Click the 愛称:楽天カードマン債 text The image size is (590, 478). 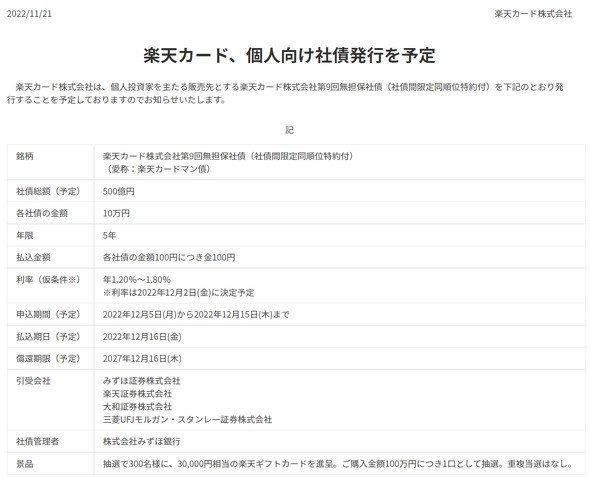[157, 169]
